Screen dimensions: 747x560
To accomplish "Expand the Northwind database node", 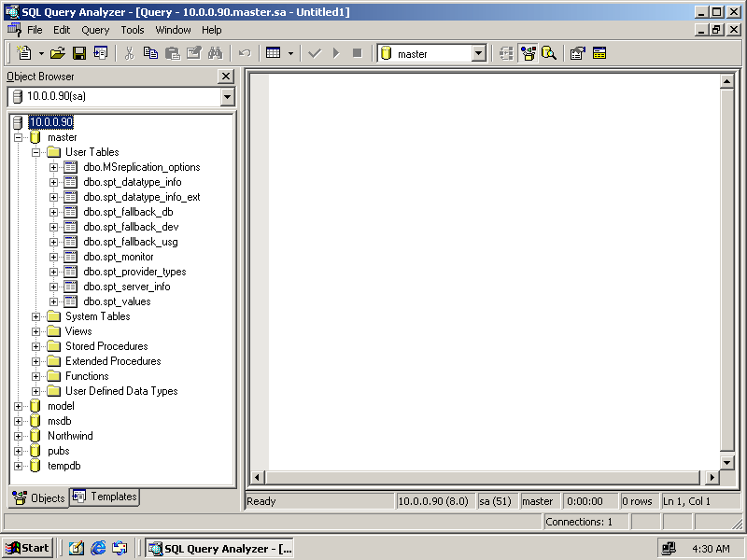I will (x=19, y=436).
